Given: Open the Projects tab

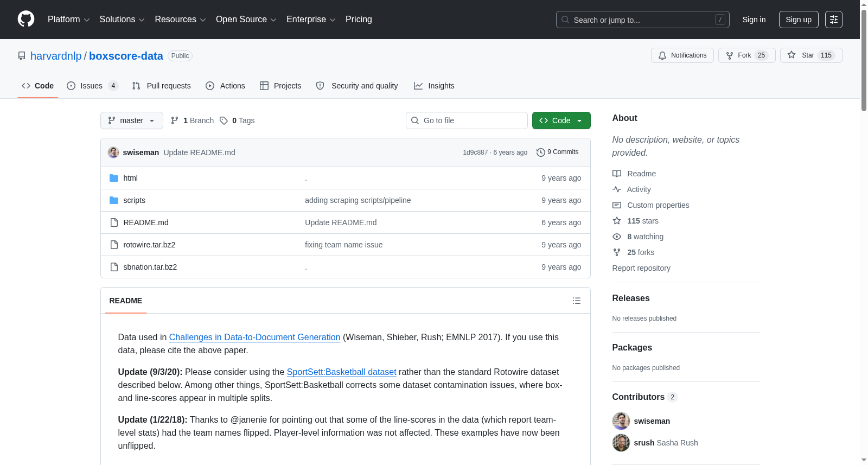Looking at the screenshot, I should [x=280, y=86].
